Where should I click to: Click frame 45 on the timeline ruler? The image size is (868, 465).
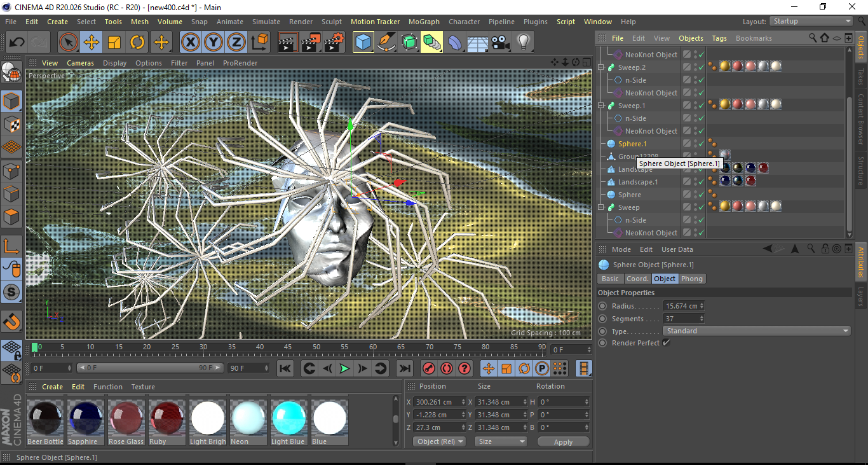[288, 347]
